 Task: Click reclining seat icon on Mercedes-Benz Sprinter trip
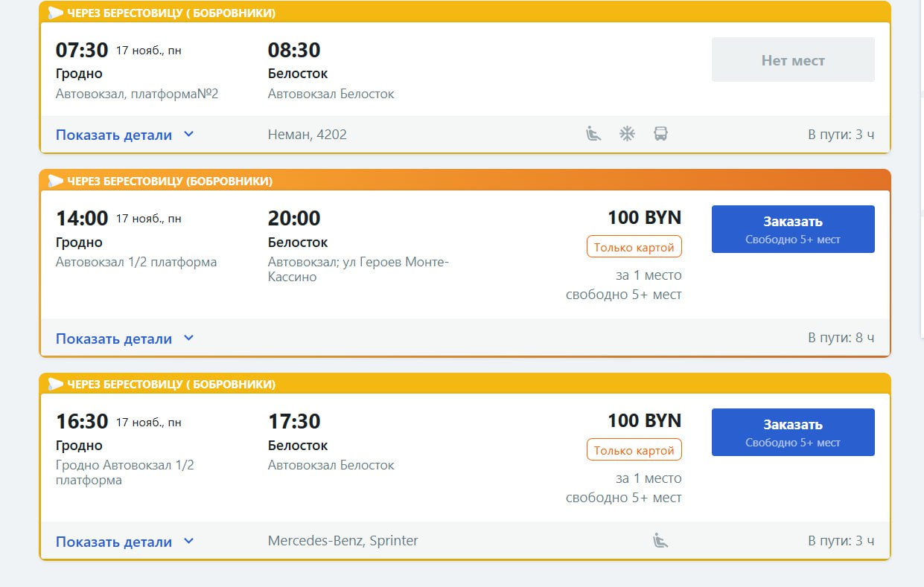tap(660, 541)
